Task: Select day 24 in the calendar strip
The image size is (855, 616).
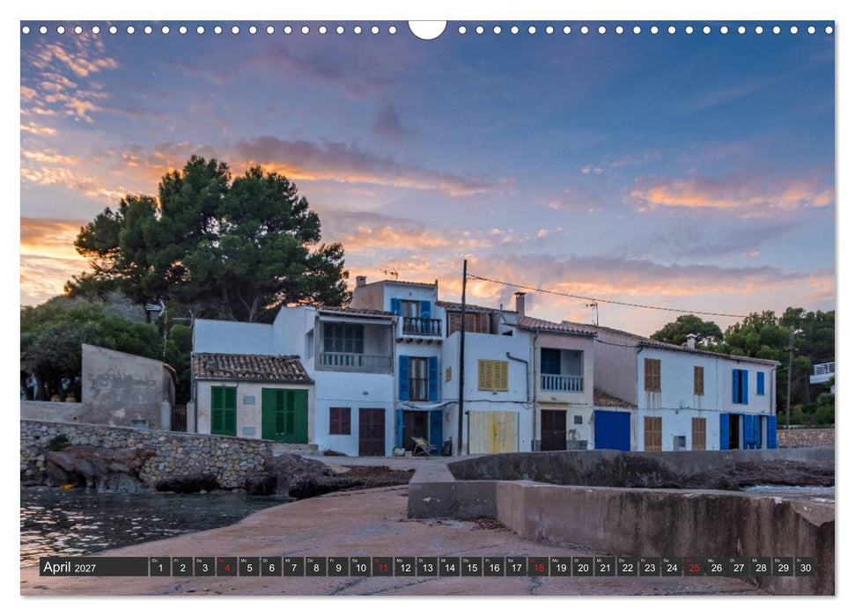Action: tap(672, 567)
